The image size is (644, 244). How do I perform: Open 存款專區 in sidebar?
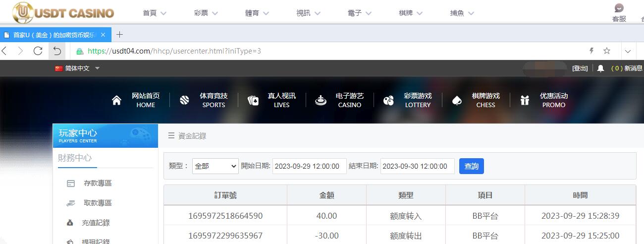[x=98, y=183]
